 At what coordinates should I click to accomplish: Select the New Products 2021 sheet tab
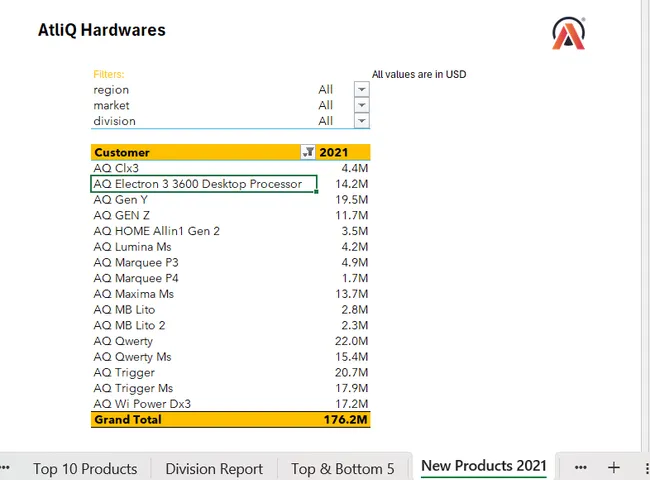484,466
